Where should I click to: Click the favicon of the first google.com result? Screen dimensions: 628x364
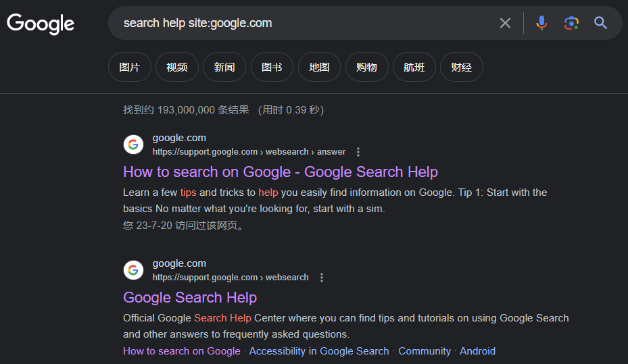(133, 145)
